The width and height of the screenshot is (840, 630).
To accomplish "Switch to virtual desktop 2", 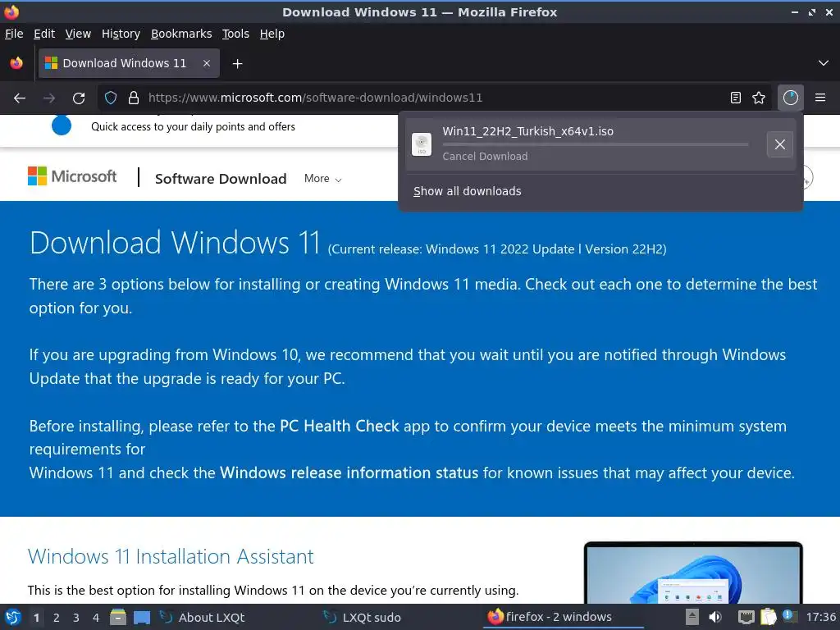I will [57, 618].
